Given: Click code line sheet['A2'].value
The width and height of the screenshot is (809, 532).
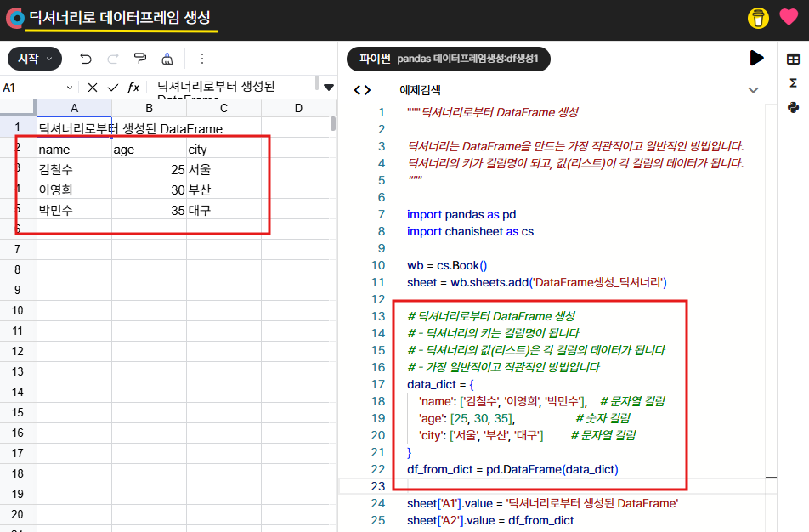Looking at the screenshot, I should pos(490,521).
